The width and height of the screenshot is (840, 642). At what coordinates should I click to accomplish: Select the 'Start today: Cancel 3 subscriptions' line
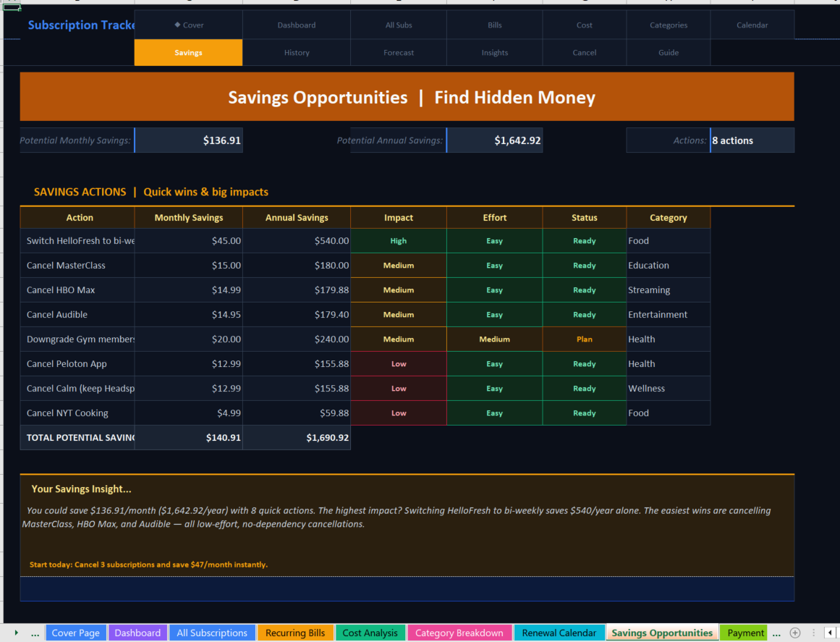point(148,565)
